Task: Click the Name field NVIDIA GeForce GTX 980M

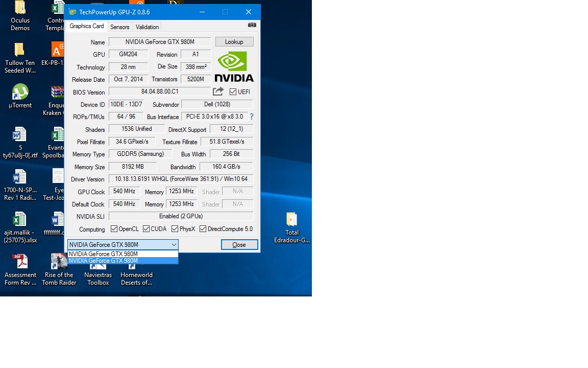Action: (160, 42)
